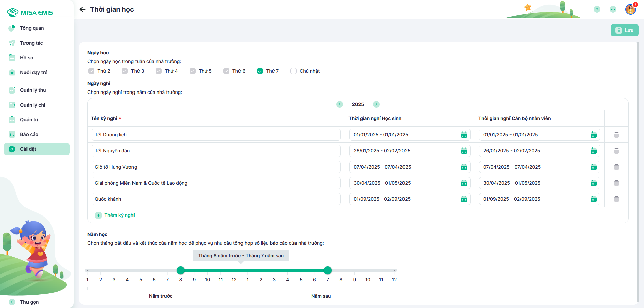Open Quản lý thu sidebar menu

point(33,90)
